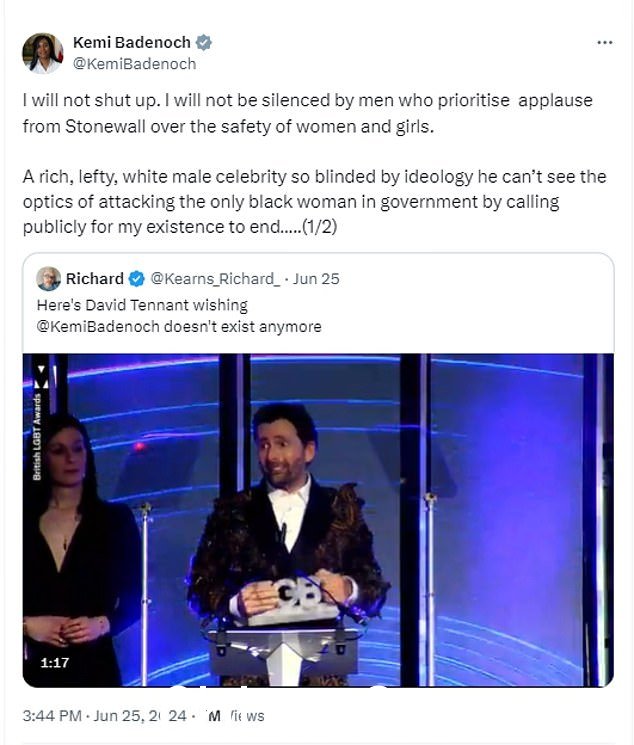Click the main tweet text mentioning Stonewall
The height and width of the screenshot is (745, 634).
(x=307, y=113)
